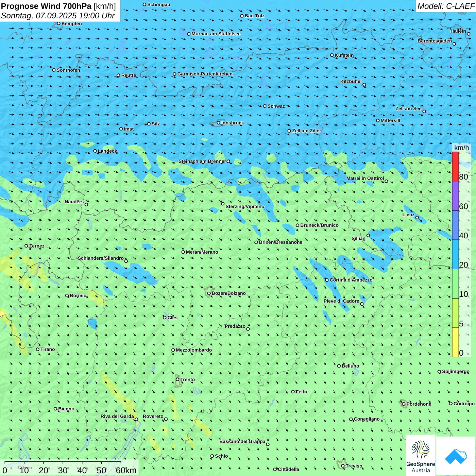476x476 pixels.
Task: Click the 'Hallein' label
Action: 458,31
